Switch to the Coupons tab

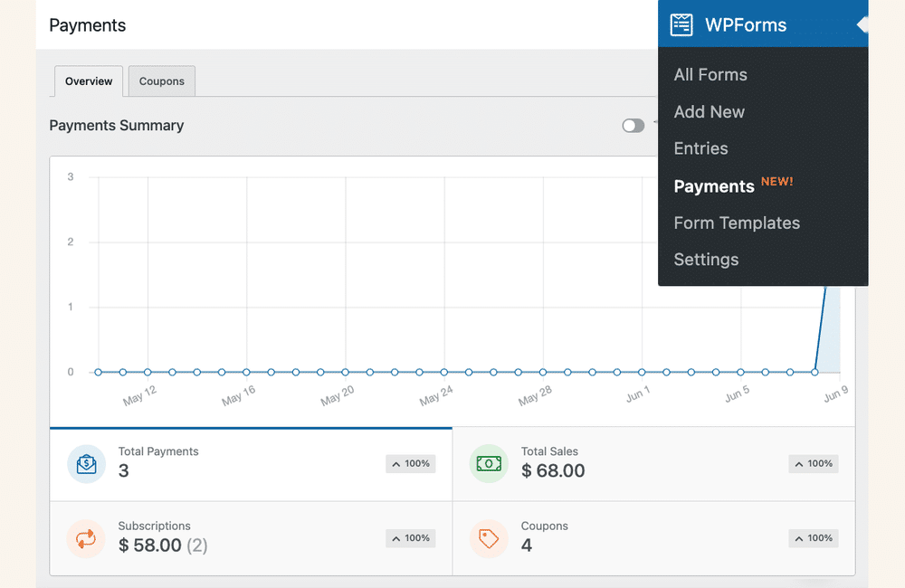[x=162, y=81]
